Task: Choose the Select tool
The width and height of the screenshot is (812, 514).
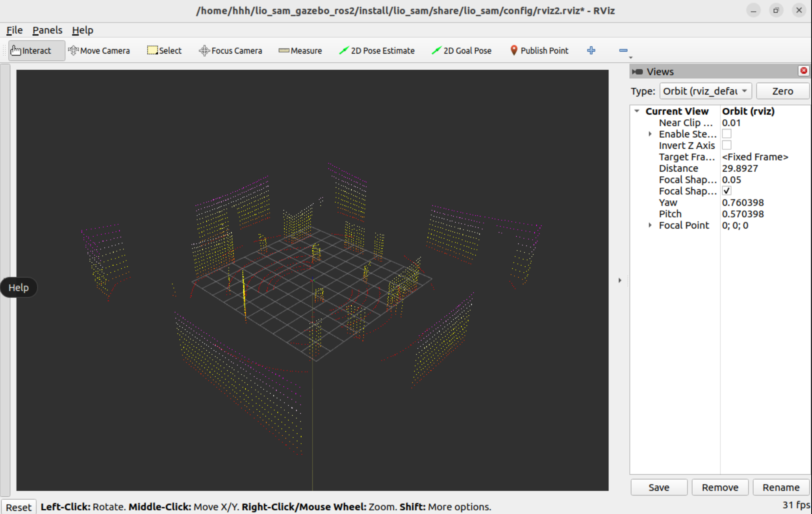Action: (x=164, y=51)
